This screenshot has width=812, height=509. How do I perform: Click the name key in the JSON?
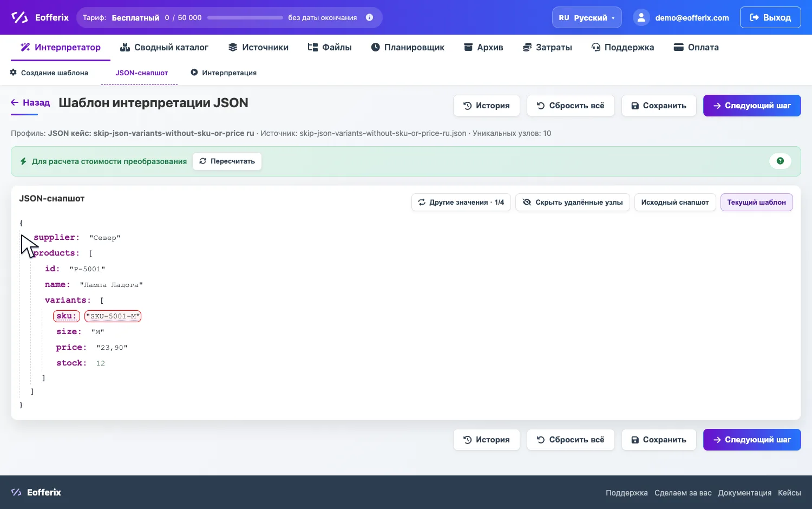point(57,284)
